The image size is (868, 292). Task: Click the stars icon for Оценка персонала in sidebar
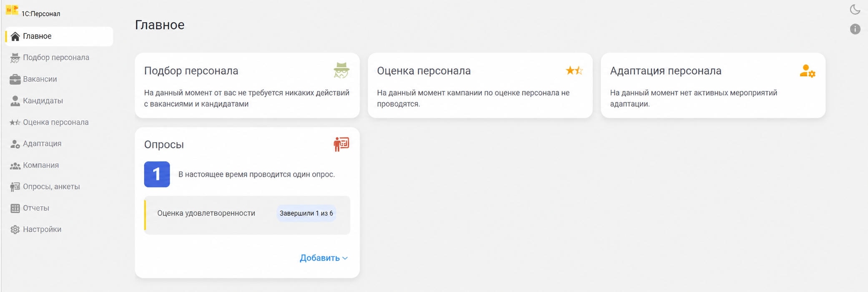(x=15, y=123)
